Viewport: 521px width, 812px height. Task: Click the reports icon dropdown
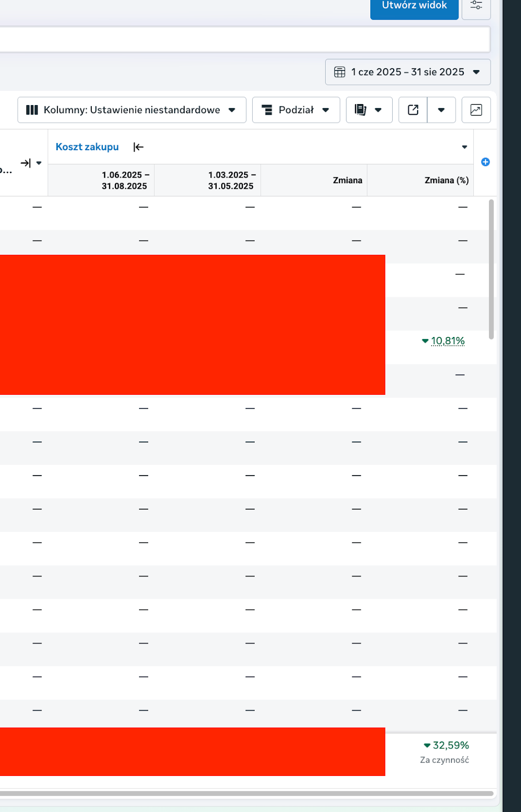(x=369, y=110)
